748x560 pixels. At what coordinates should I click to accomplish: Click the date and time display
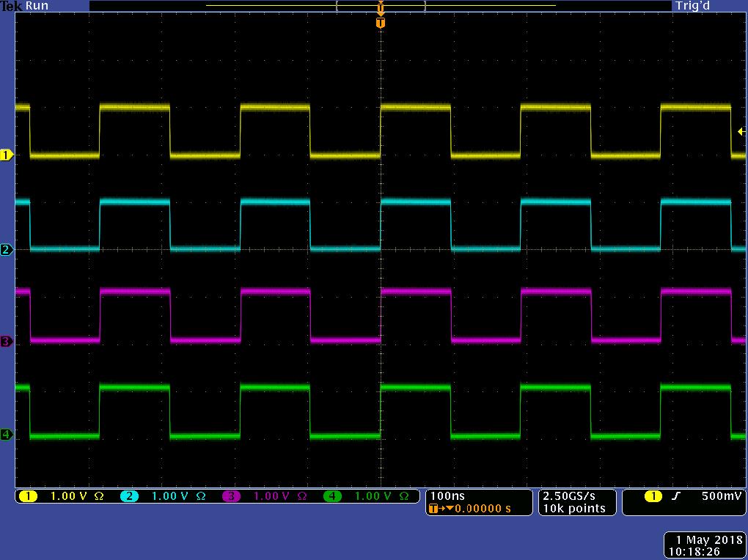coord(705,545)
